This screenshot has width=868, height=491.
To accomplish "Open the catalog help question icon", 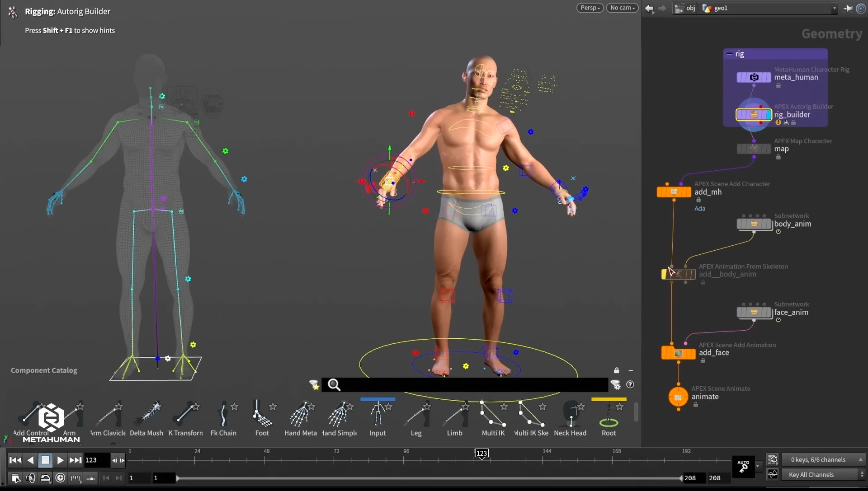I will click(x=630, y=384).
